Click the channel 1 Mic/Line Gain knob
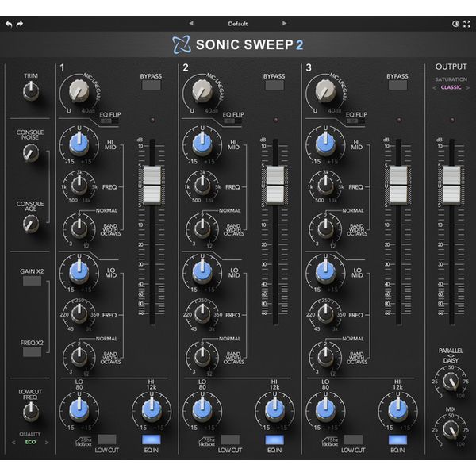Screen dimensions: 476x476 [x=79, y=93]
